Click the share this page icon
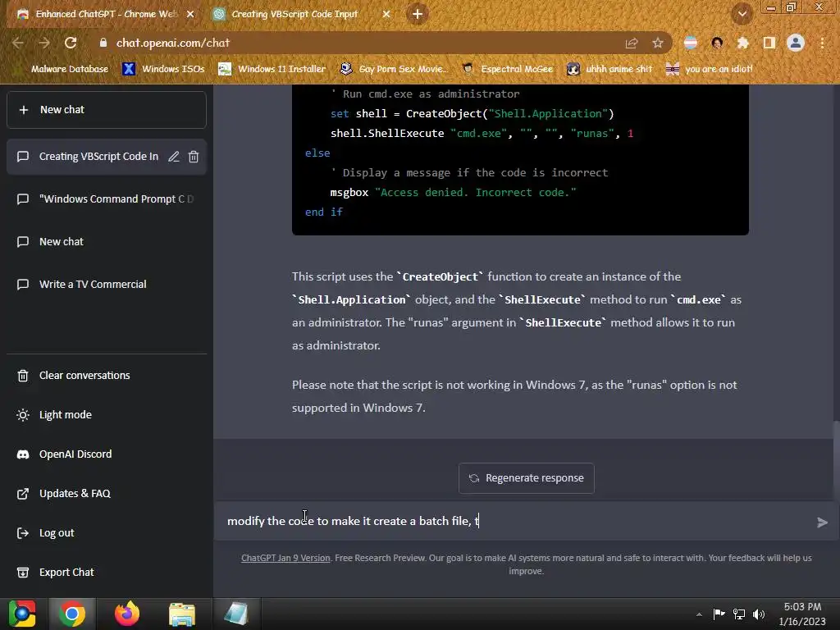840x630 pixels. click(632, 43)
